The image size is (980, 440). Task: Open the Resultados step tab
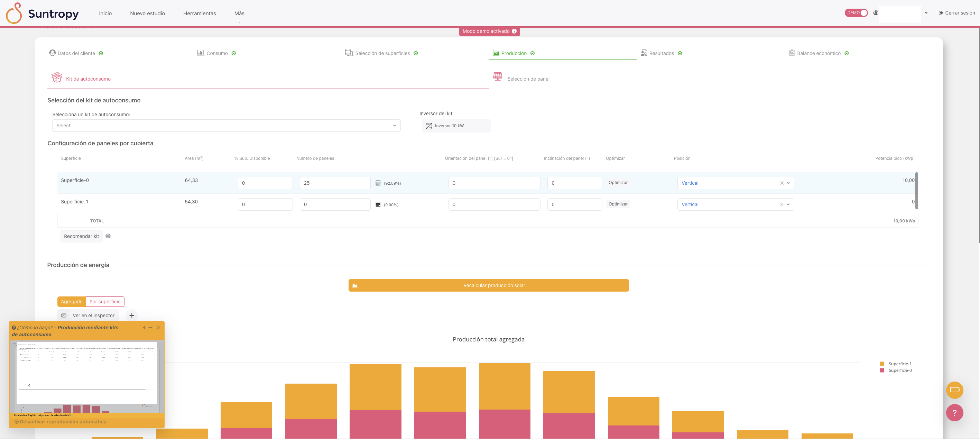(661, 53)
